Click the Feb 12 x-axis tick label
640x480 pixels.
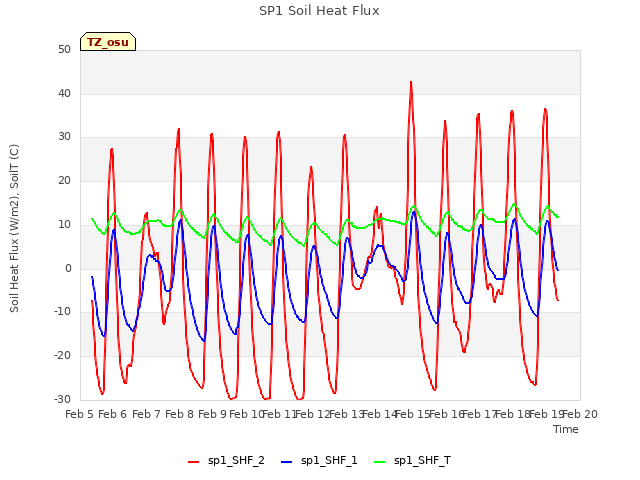point(313,414)
